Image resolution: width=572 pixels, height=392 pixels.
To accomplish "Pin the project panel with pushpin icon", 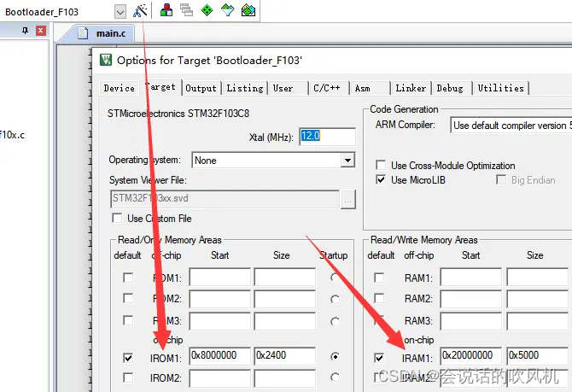I will pos(25,31).
